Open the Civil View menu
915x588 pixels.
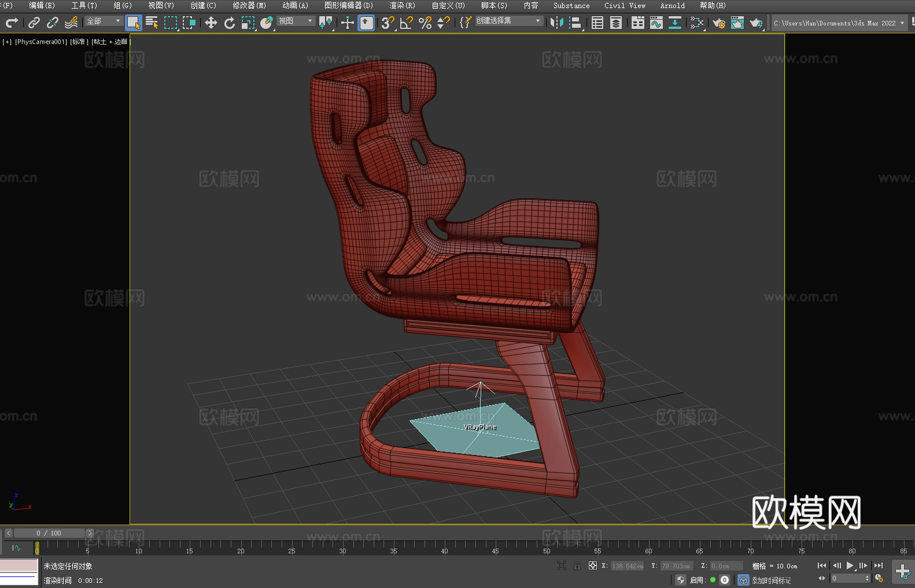pyautogui.click(x=625, y=5)
